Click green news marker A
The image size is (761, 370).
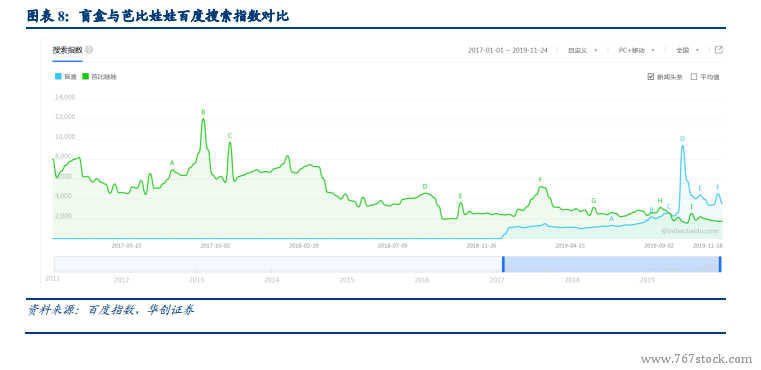pos(172,163)
